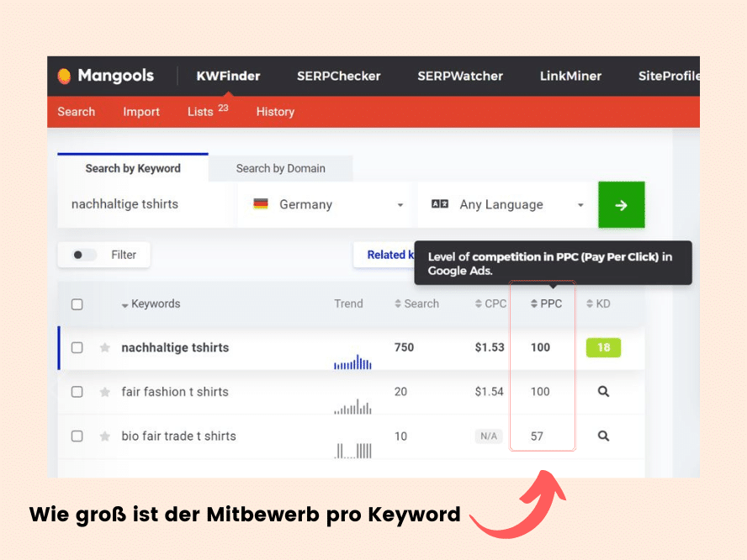Click magnifier icon for bio fair trade KD
The height and width of the screenshot is (560, 747).
point(603,436)
